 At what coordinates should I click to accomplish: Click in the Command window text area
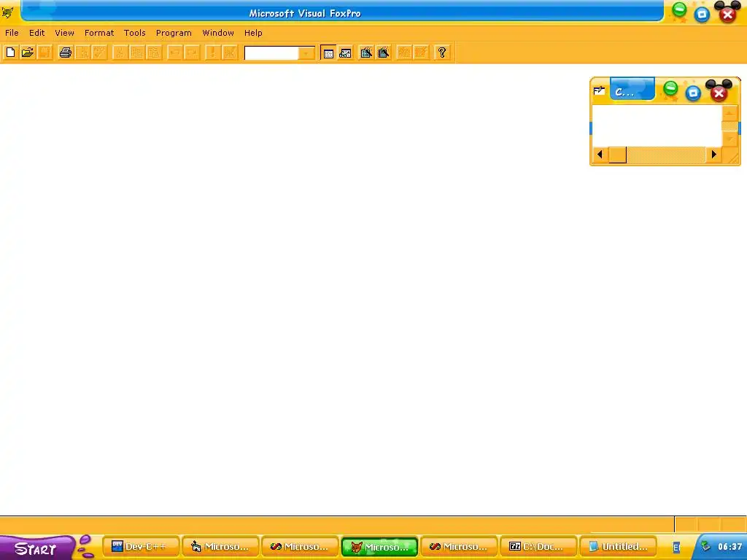[657, 125]
